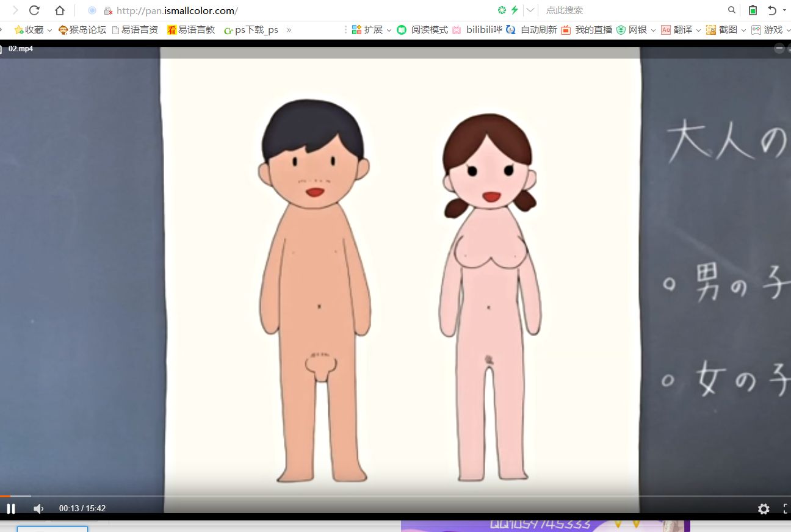Expand the 收藏 favorites dropdown
This screenshot has height=532, width=791.
49,30
